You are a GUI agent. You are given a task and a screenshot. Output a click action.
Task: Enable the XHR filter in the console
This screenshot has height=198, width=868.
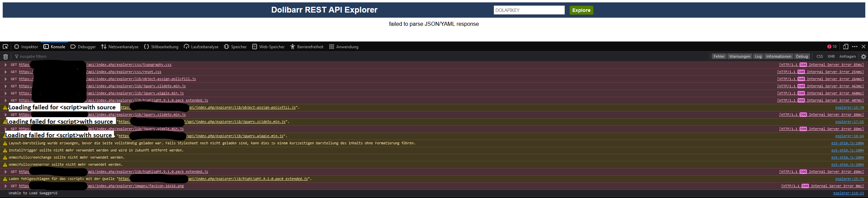tap(831, 56)
